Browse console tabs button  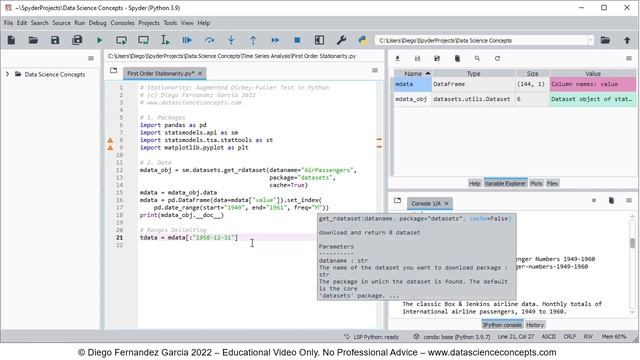coord(398,200)
